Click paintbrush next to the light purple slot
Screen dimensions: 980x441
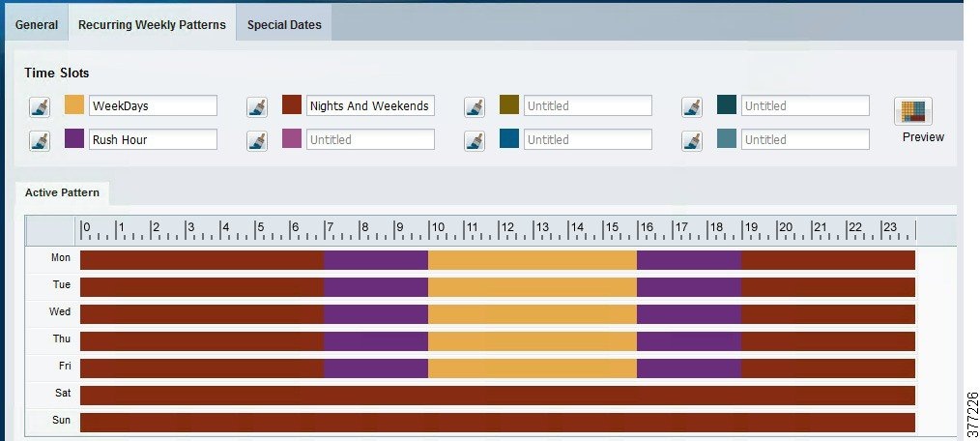[256, 140]
